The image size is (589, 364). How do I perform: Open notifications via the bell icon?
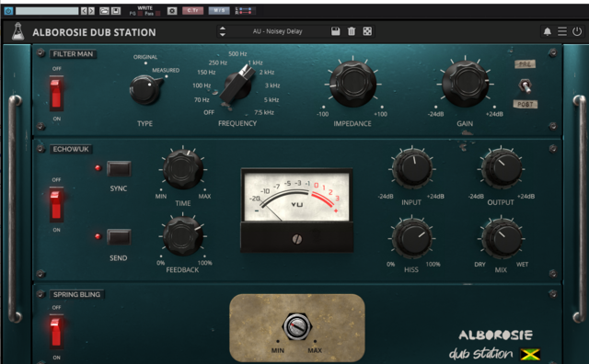point(548,32)
